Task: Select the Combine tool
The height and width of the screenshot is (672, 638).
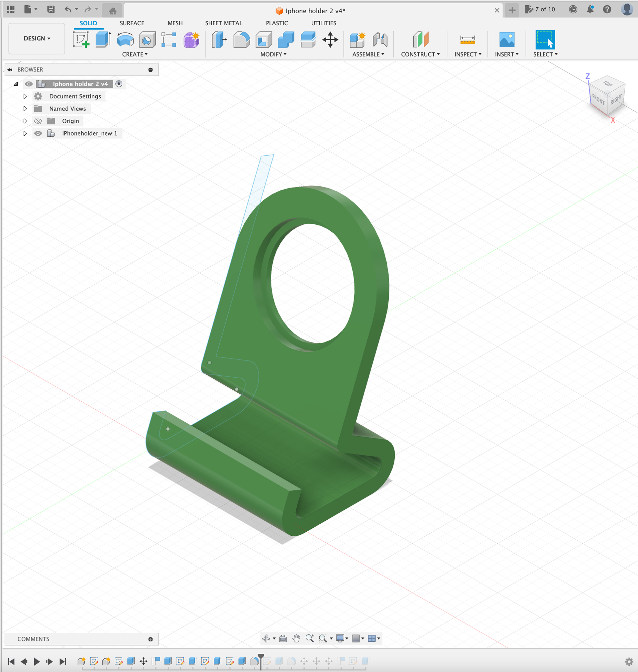Action: point(286,40)
